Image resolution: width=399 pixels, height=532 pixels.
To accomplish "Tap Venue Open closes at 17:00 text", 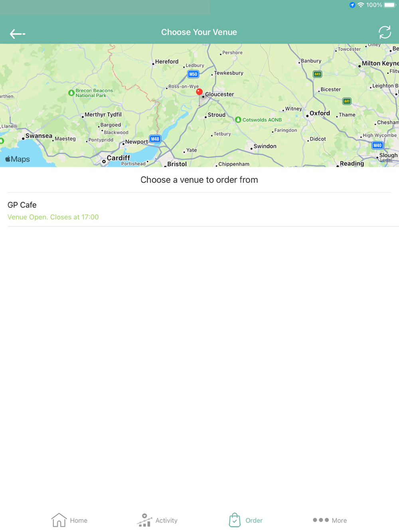I will (x=53, y=217).
